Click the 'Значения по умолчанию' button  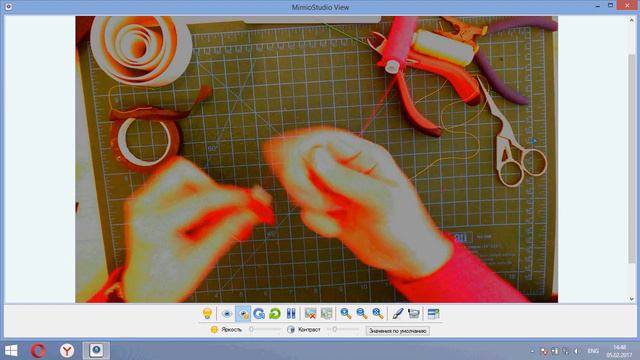click(398, 331)
